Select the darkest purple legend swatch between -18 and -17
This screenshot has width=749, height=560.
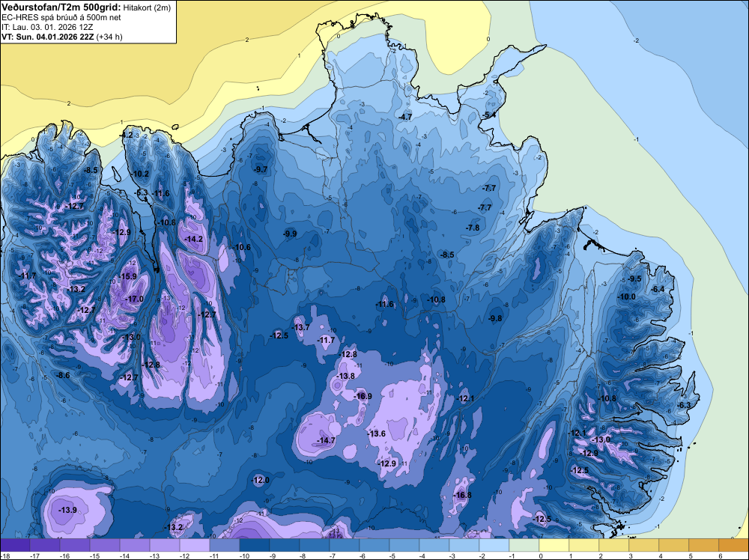point(15,545)
